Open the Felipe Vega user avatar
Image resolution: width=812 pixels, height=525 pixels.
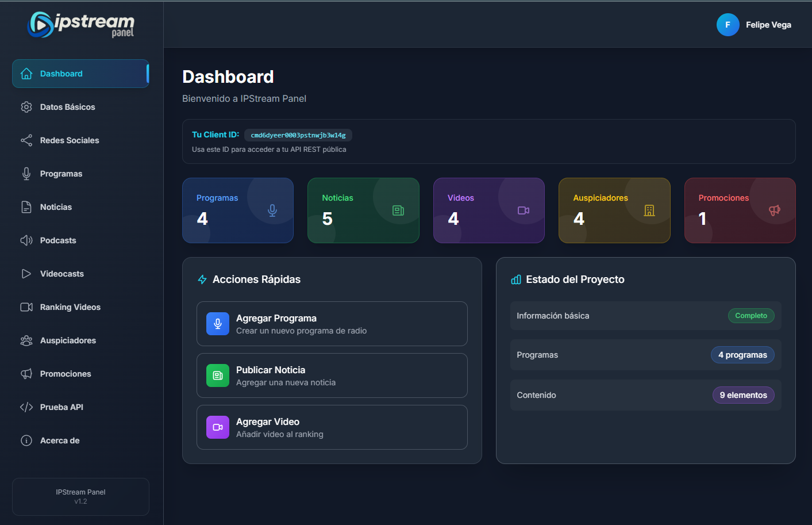point(728,25)
